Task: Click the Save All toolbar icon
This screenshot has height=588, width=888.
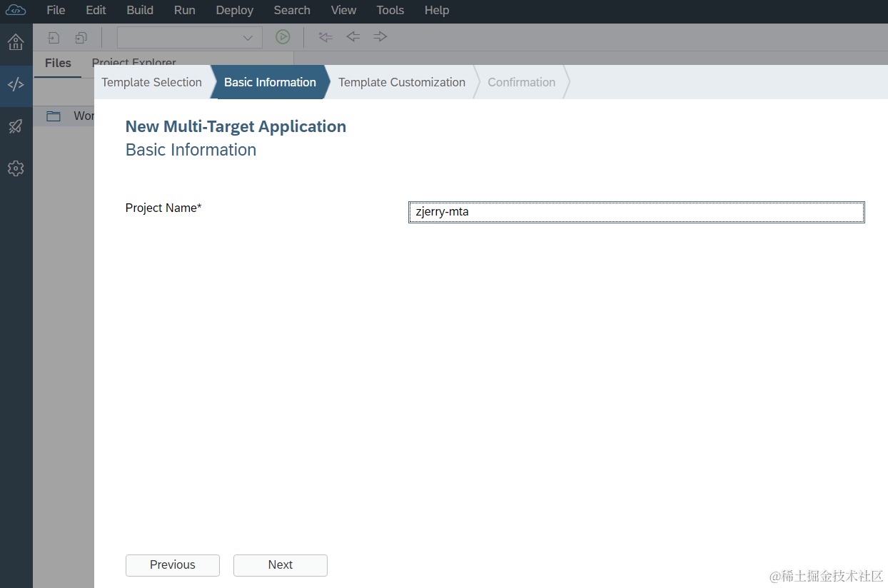Action: click(x=81, y=37)
